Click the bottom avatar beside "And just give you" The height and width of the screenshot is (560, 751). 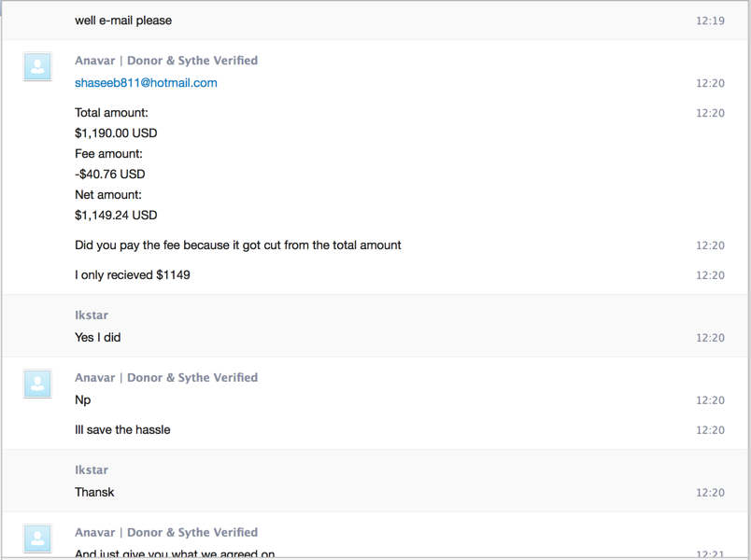[37, 539]
